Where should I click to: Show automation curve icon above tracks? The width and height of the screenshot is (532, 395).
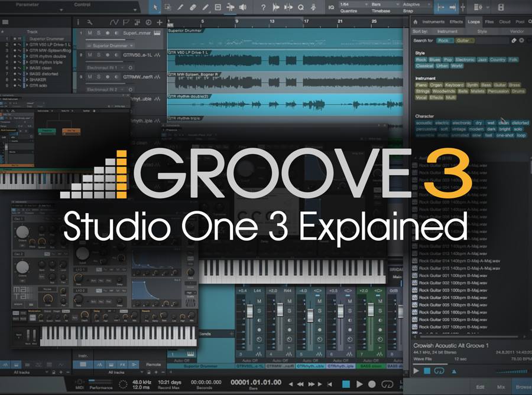(x=114, y=22)
